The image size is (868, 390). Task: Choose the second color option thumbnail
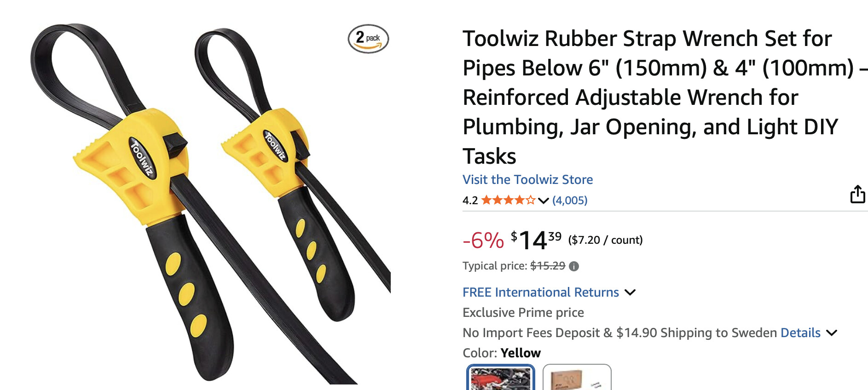[x=577, y=378]
